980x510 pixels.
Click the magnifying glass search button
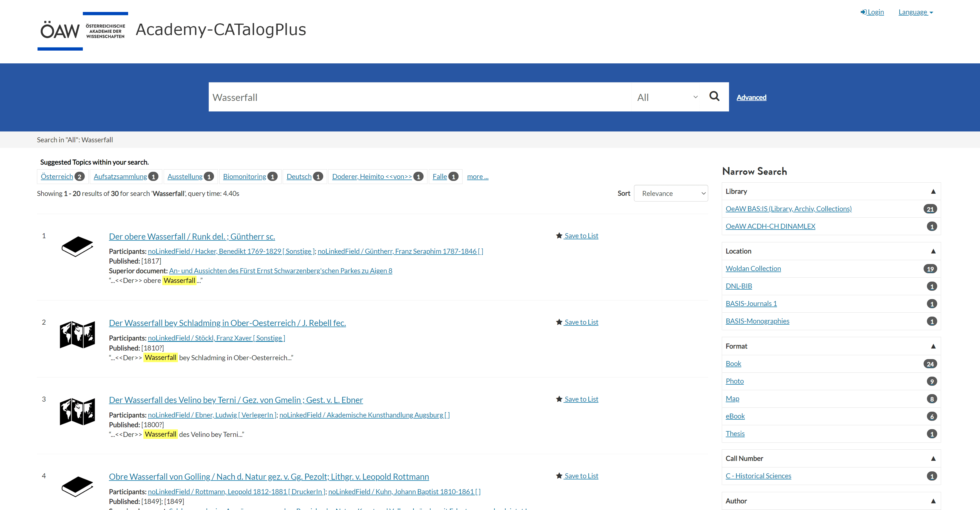(x=714, y=97)
